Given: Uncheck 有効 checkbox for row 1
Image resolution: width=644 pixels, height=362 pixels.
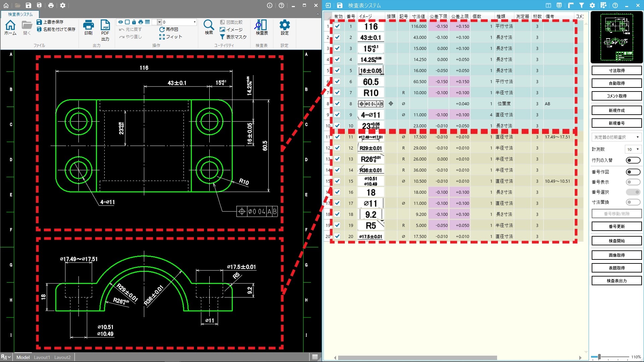Looking at the screenshot, I should (x=337, y=26).
